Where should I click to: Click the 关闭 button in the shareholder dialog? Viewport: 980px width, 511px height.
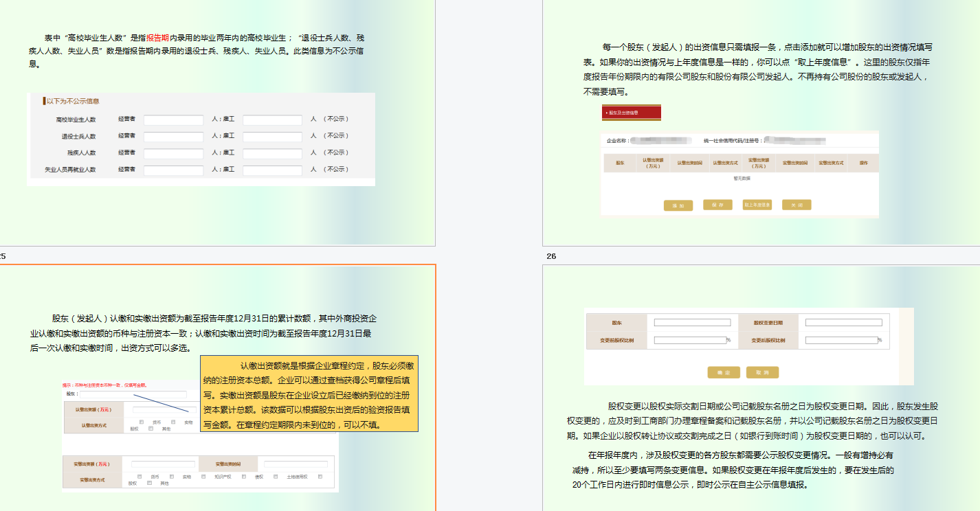(795, 205)
